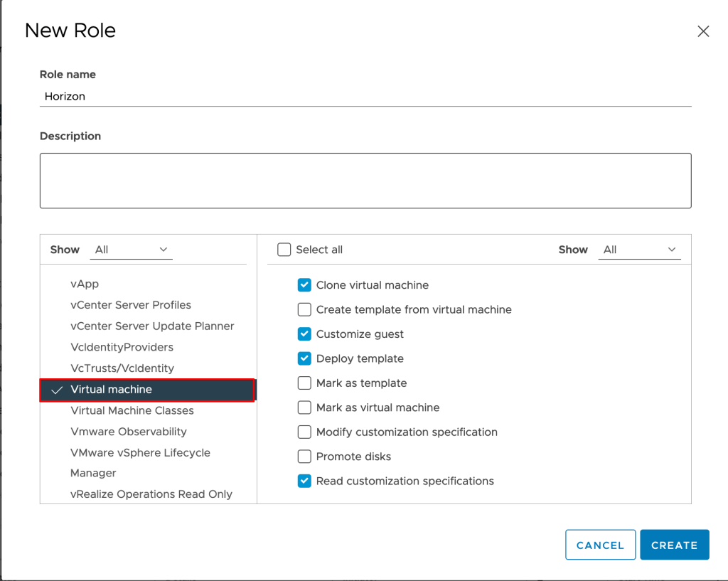Image resolution: width=728 pixels, height=581 pixels.
Task: Click the Role name input field
Action: tap(365, 97)
